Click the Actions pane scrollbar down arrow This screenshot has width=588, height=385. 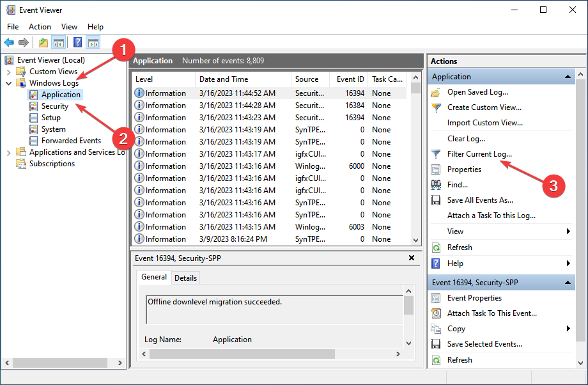[x=580, y=363]
